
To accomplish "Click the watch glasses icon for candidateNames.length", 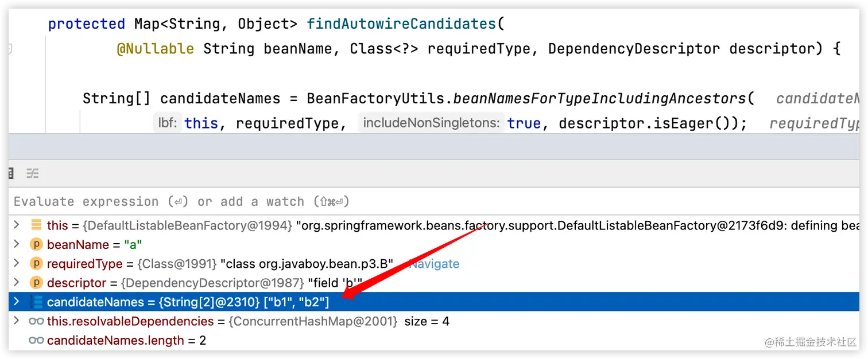I will pyautogui.click(x=36, y=340).
